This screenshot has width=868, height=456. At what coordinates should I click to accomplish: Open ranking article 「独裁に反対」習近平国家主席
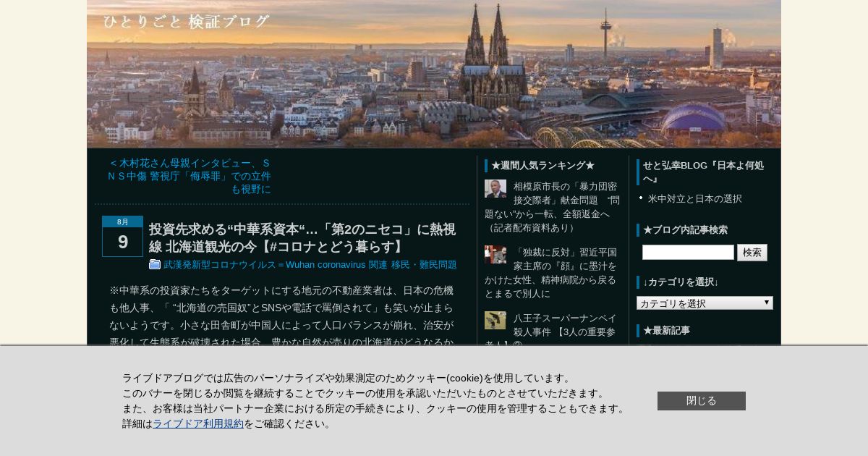[x=550, y=273]
